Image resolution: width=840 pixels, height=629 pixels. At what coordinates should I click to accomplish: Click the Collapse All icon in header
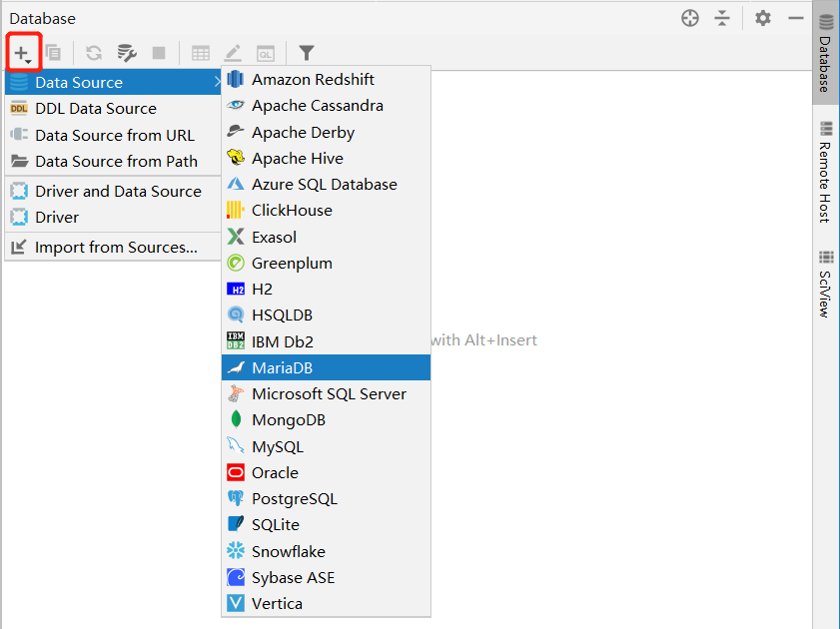(x=722, y=18)
